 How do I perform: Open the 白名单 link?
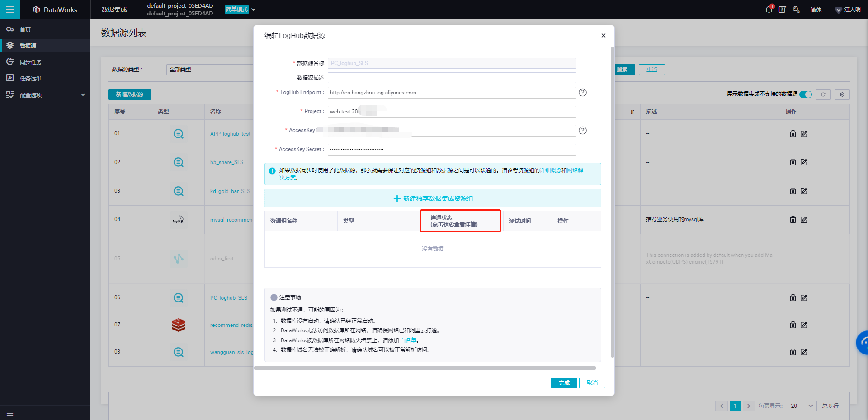tap(408, 340)
